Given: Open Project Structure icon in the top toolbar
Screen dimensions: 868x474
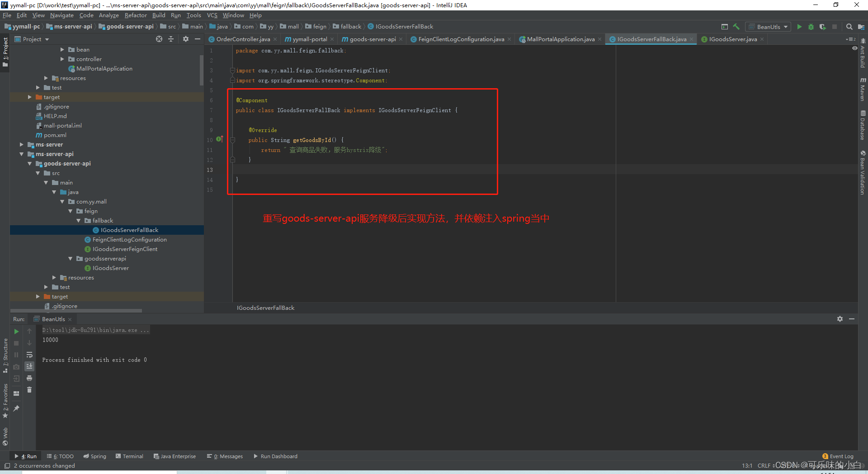Looking at the screenshot, I should 861,27.
